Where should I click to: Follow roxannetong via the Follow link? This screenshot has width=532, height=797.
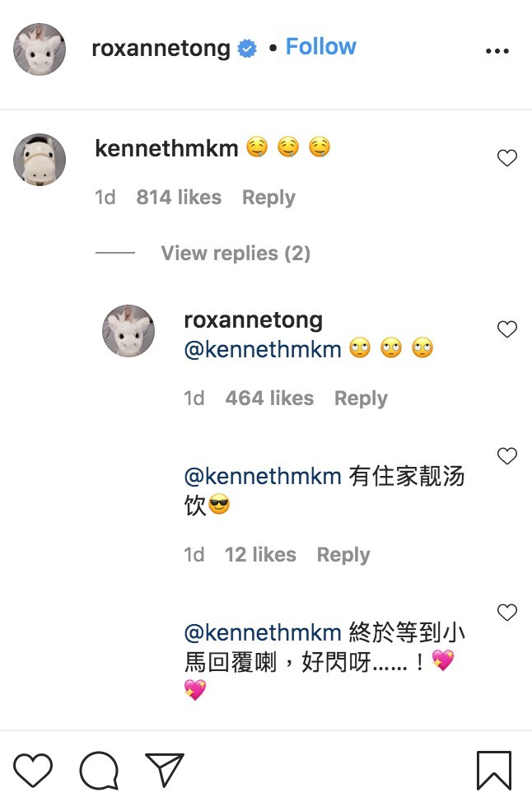tap(320, 46)
